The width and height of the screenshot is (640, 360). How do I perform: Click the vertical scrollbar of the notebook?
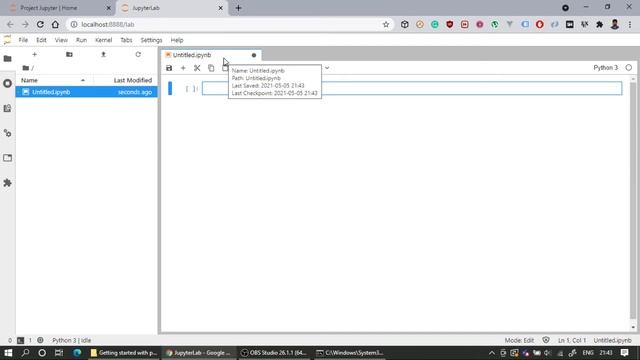click(x=633, y=200)
